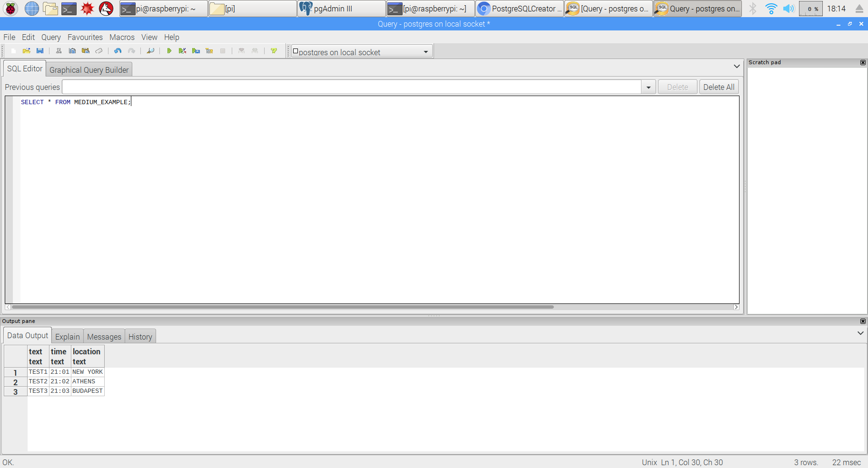Execute the current query
868x468 pixels.
170,51
